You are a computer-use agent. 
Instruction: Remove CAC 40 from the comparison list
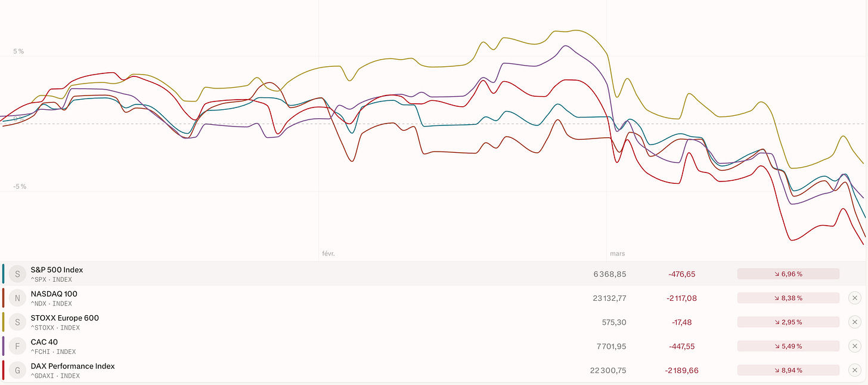855,346
